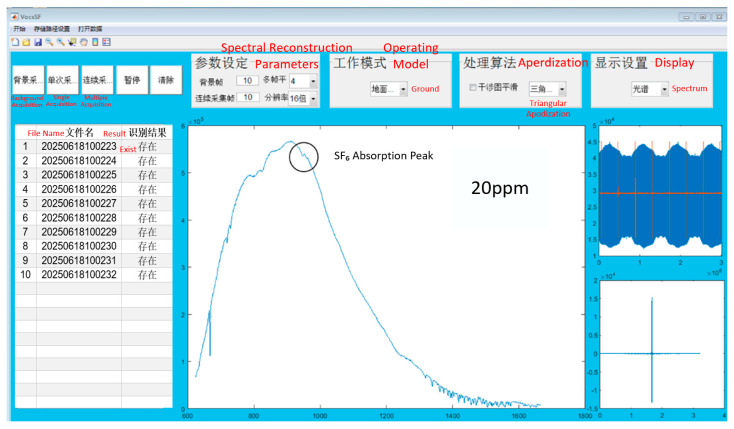The width and height of the screenshot is (734, 429).
Task: Open the 光谱 Spectrum display dropdown
Action: [x=650, y=89]
